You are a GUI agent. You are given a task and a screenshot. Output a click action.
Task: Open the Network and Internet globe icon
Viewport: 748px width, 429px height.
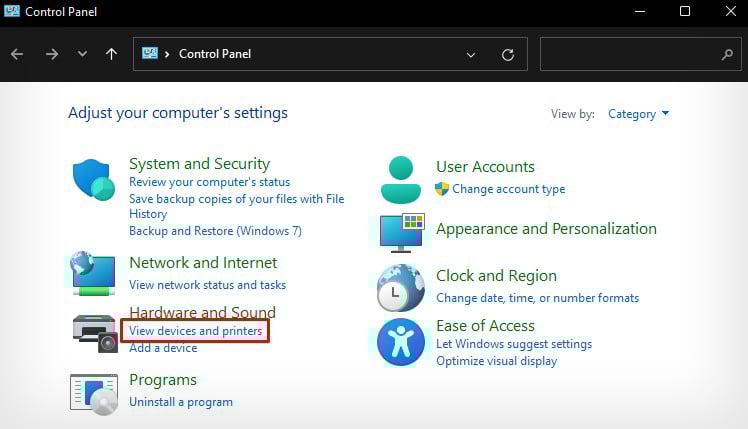pyautogui.click(x=94, y=273)
